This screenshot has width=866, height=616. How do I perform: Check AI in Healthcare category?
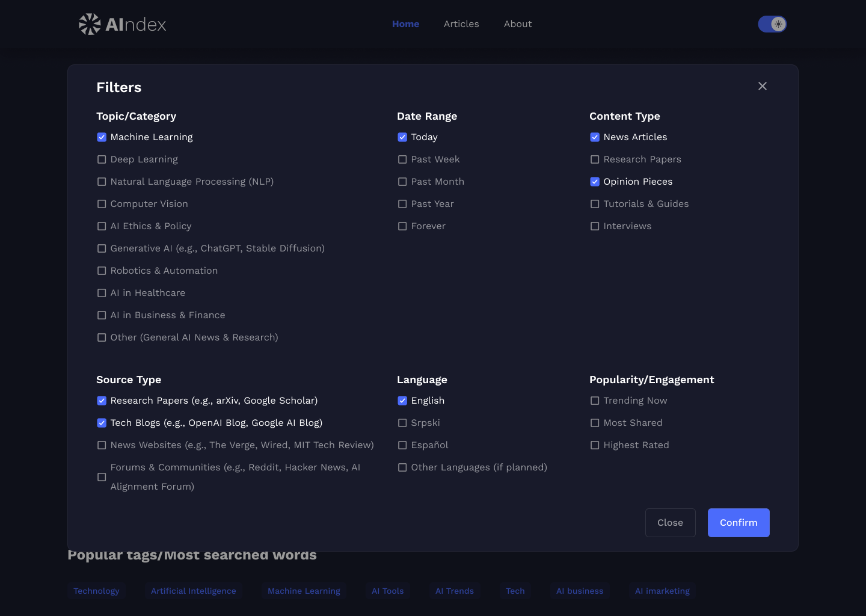102,293
